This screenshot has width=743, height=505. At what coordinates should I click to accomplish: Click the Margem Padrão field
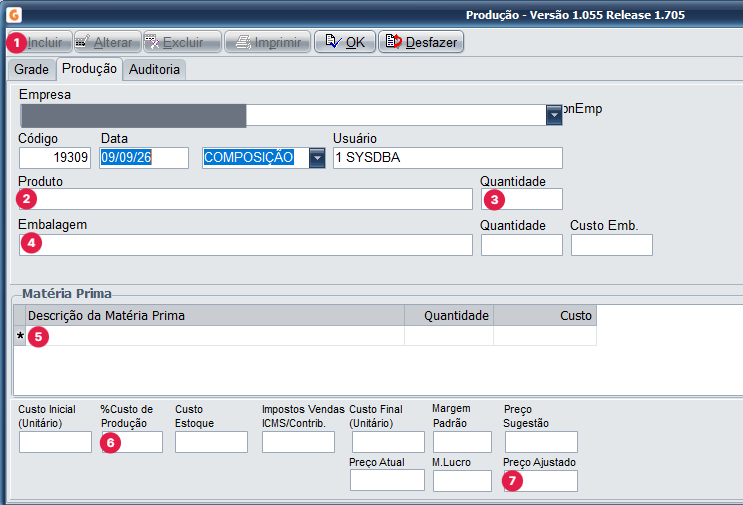tap(462, 442)
